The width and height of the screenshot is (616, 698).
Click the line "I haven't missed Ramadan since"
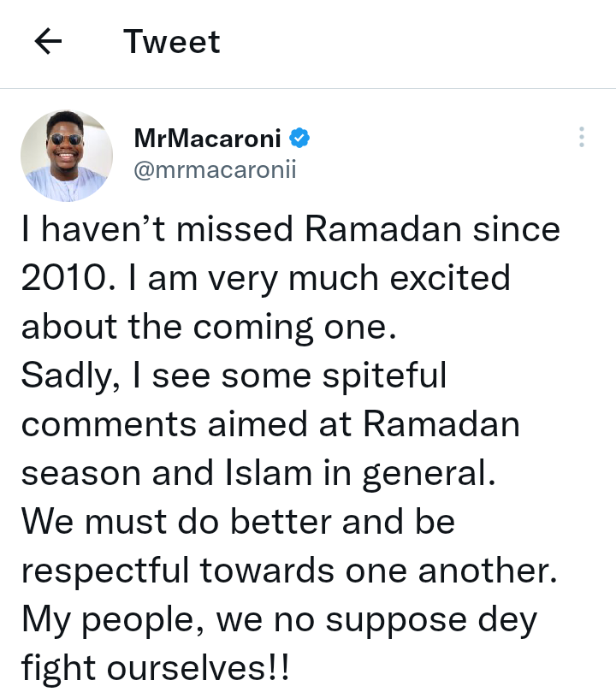(291, 229)
